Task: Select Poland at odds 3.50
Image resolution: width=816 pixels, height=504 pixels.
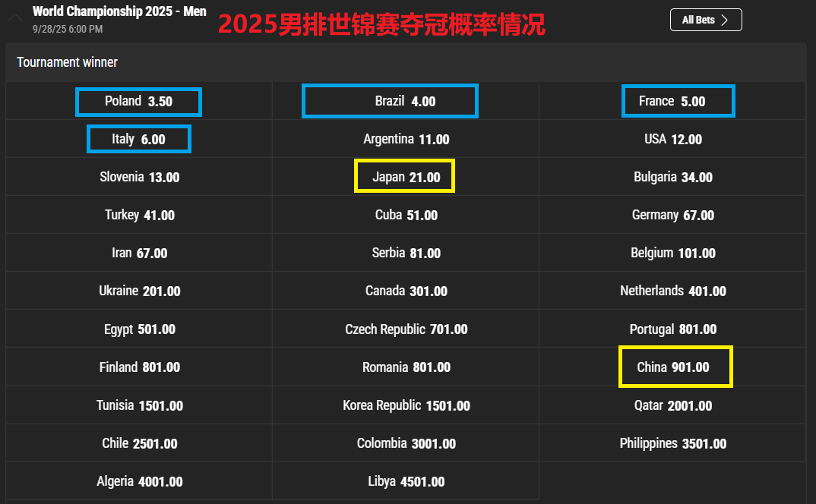Action: click(x=138, y=101)
